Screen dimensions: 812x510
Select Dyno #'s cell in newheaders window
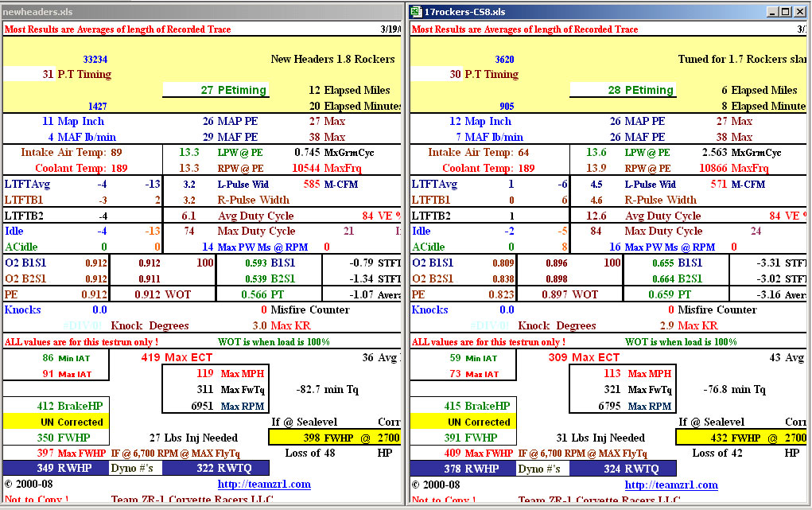(x=131, y=469)
